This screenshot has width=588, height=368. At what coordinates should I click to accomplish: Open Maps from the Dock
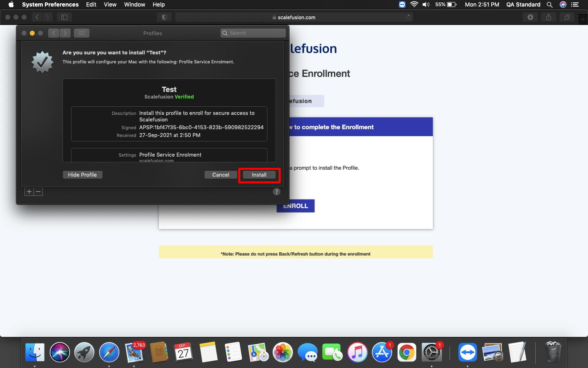258,352
